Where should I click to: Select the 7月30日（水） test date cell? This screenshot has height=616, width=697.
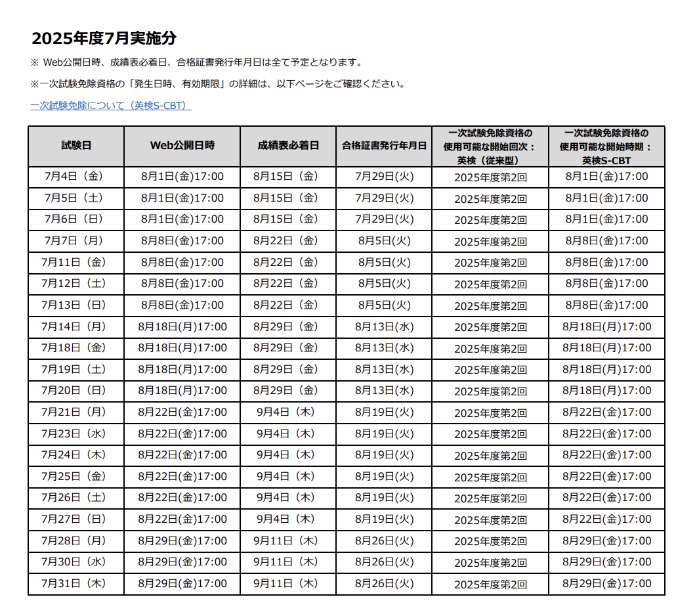pyautogui.click(x=76, y=562)
